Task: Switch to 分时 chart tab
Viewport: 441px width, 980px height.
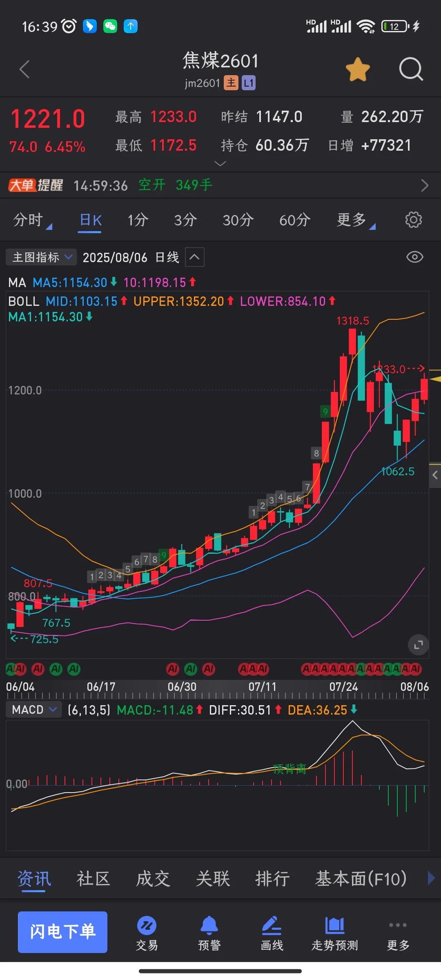Action: coord(28,220)
